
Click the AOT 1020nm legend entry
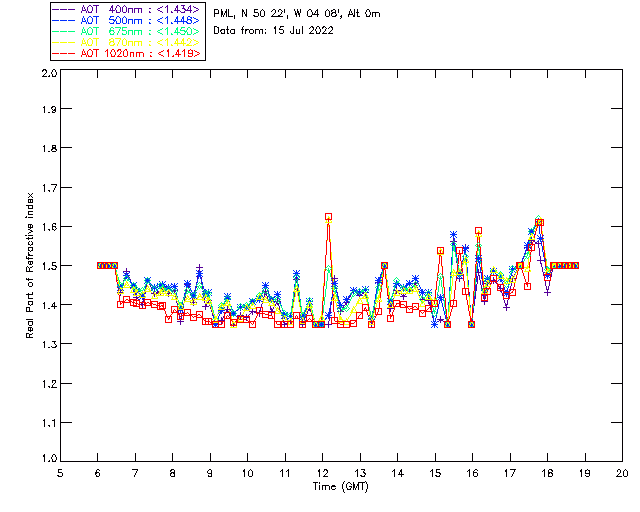tap(127, 53)
